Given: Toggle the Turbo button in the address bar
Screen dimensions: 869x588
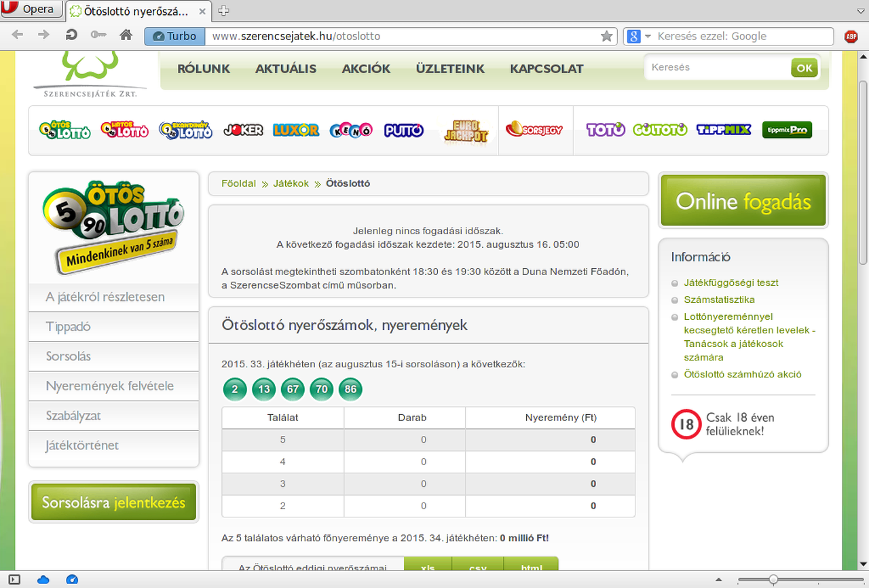Looking at the screenshot, I should [174, 36].
